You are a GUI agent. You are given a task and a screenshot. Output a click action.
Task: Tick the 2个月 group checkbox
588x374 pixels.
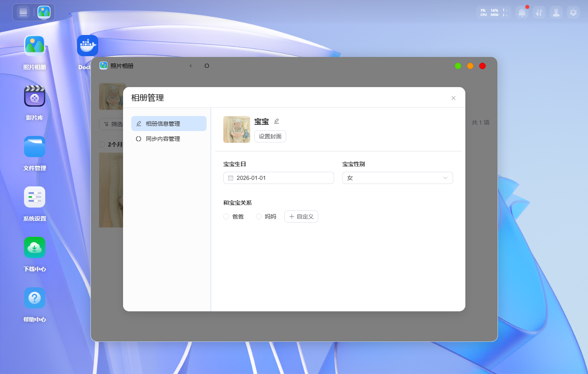pos(102,144)
